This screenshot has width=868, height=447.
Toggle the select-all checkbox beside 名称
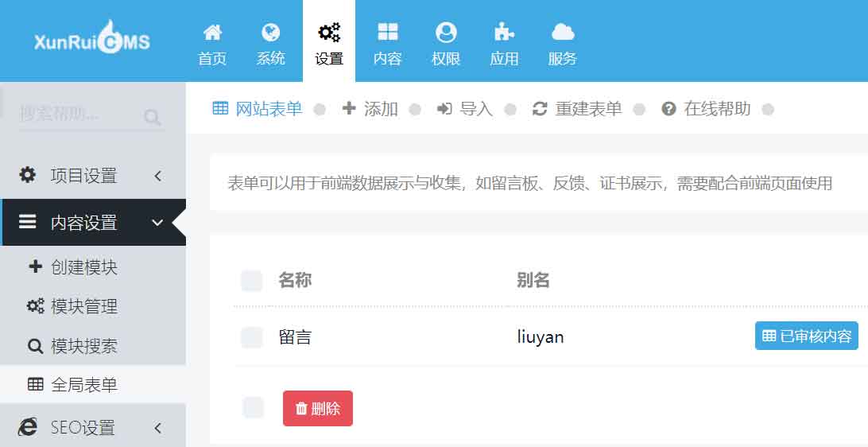click(252, 281)
